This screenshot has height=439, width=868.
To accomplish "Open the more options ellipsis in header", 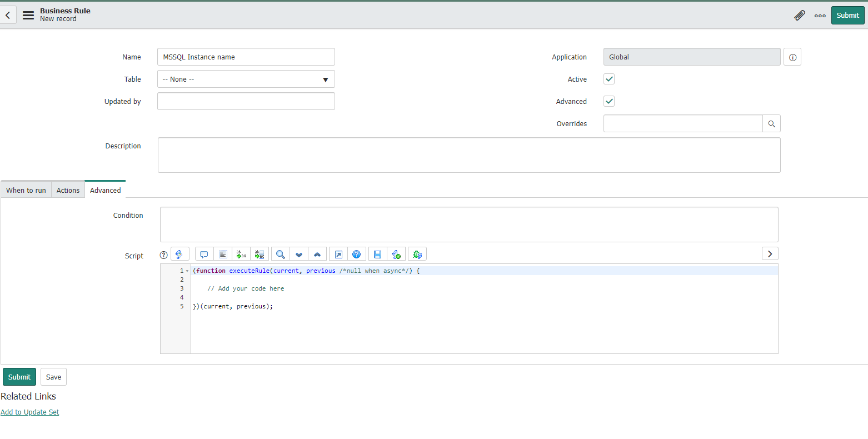I will (x=820, y=16).
